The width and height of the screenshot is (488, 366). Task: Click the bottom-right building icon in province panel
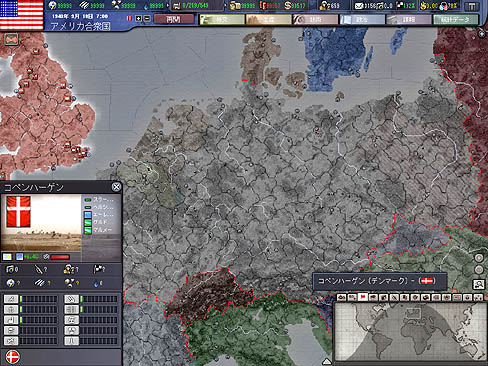click(x=72, y=341)
